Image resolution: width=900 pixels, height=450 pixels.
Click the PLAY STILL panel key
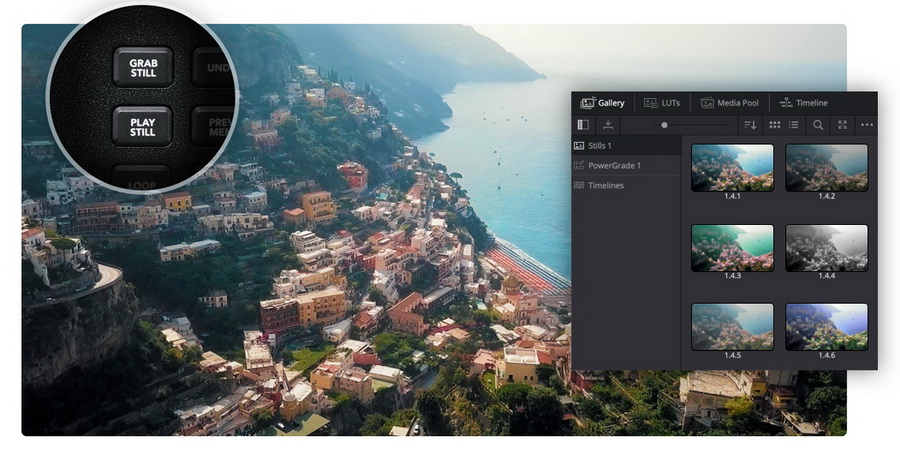point(142,127)
